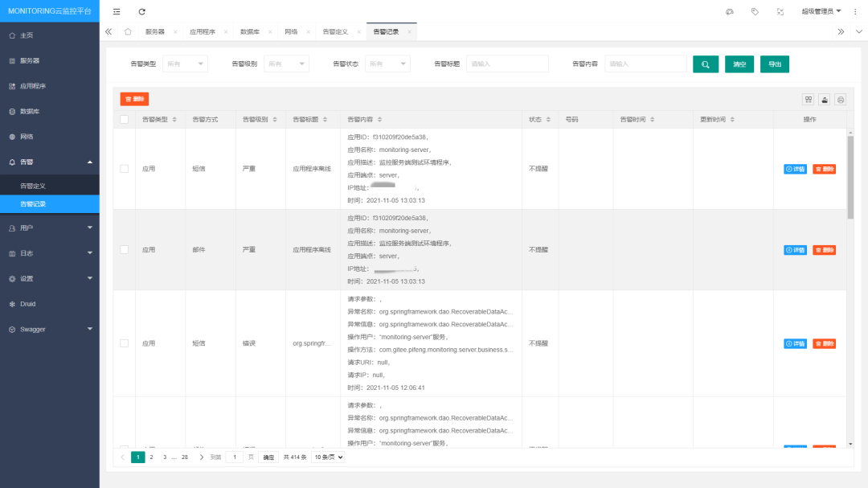The width and height of the screenshot is (868, 488).
Task: Open tab options chevron at far right
Action: tap(858, 32)
